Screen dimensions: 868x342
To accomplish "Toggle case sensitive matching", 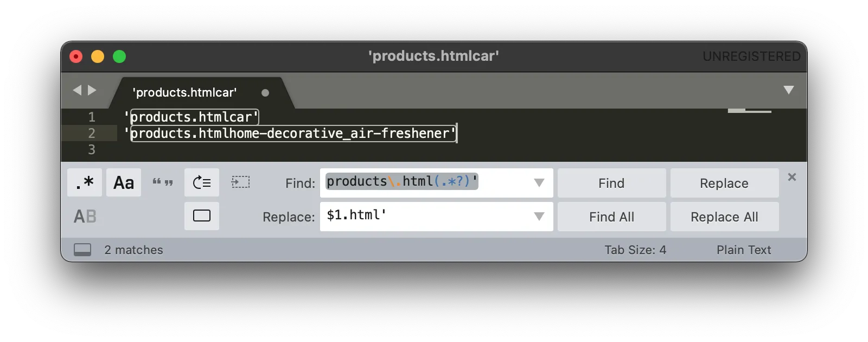I will (124, 183).
